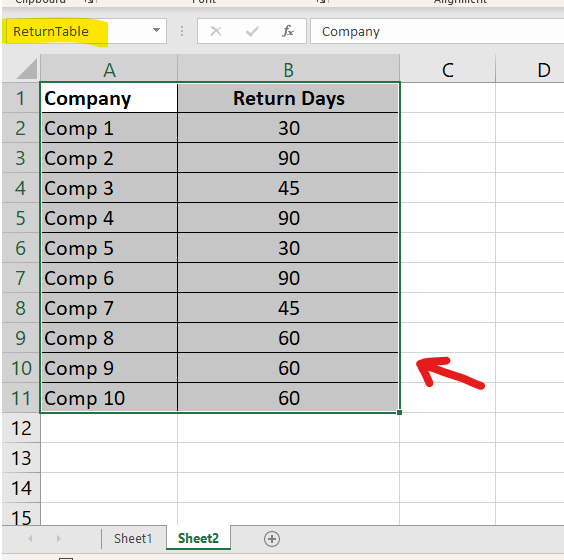This screenshot has width=564, height=560.
Task: Click the Comp 8 cell
Action: [109, 338]
